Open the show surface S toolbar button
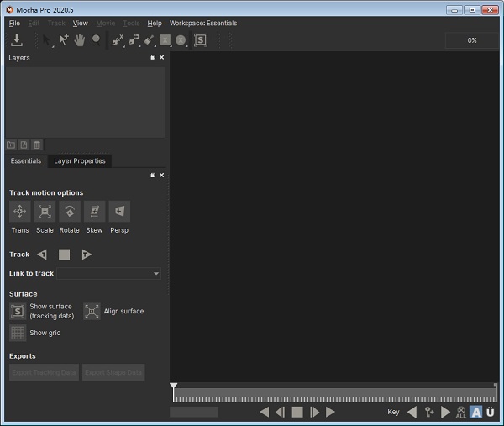The image size is (504, 426). point(200,39)
